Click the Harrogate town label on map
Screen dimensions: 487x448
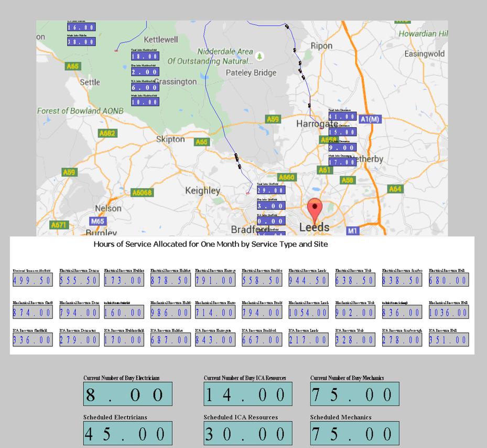tap(317, 124)
